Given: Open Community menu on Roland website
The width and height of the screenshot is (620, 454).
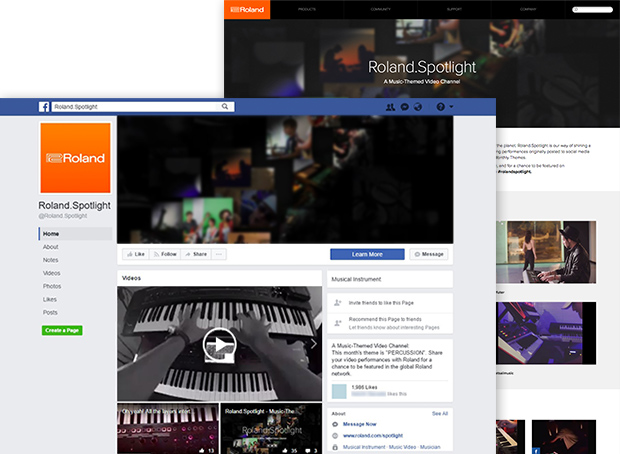Looking at the screenshot, I should coord(381,9).
